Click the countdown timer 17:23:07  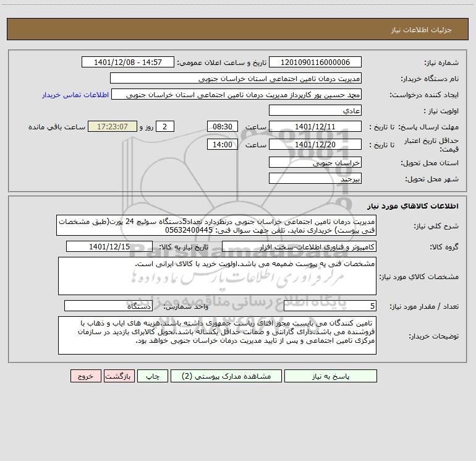[x=113, y=126]
